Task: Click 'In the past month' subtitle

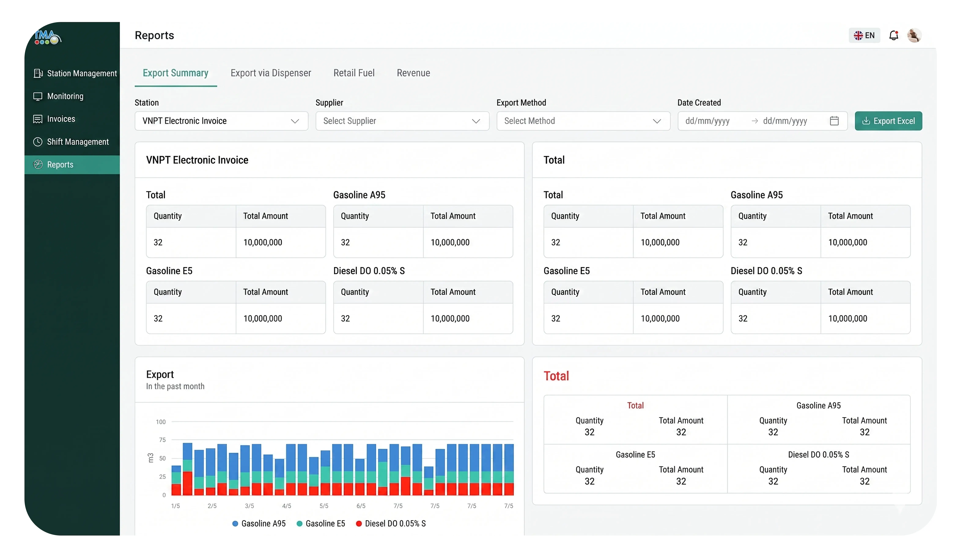Action: (x=175, y=386)
